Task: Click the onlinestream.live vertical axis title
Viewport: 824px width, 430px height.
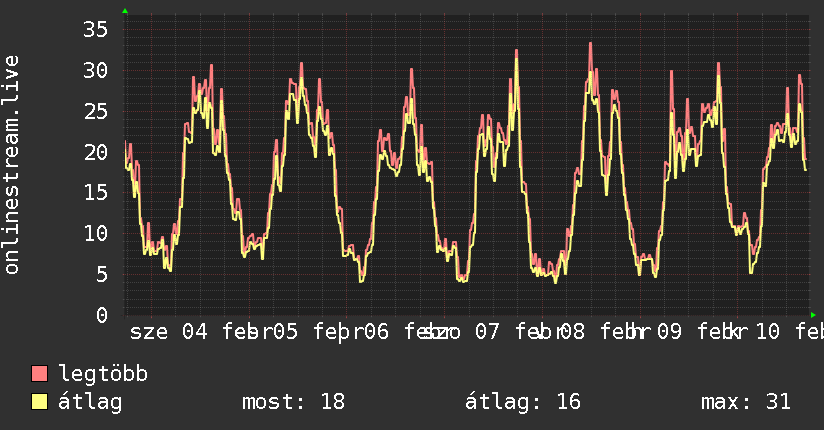Action: click(11, 165)
